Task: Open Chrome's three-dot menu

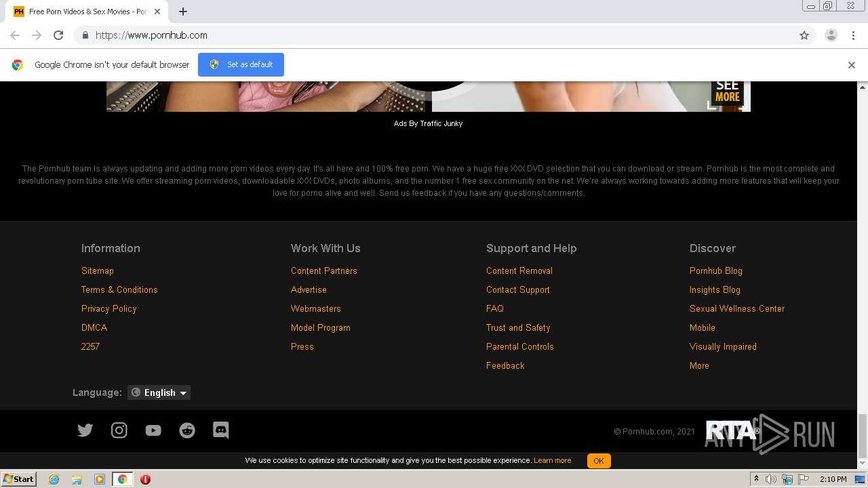Action: click(x=853, y=35)
